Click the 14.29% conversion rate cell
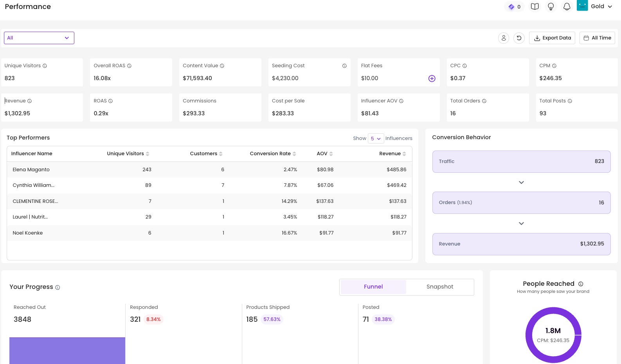This screenshot has width=621, height=364. click(x=289, y=201)
